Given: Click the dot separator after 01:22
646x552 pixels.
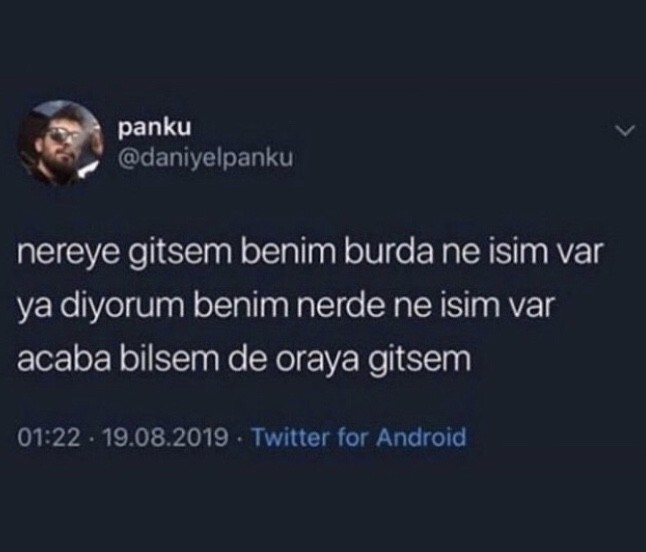Looking at the screenshot, I should [93, 438].
